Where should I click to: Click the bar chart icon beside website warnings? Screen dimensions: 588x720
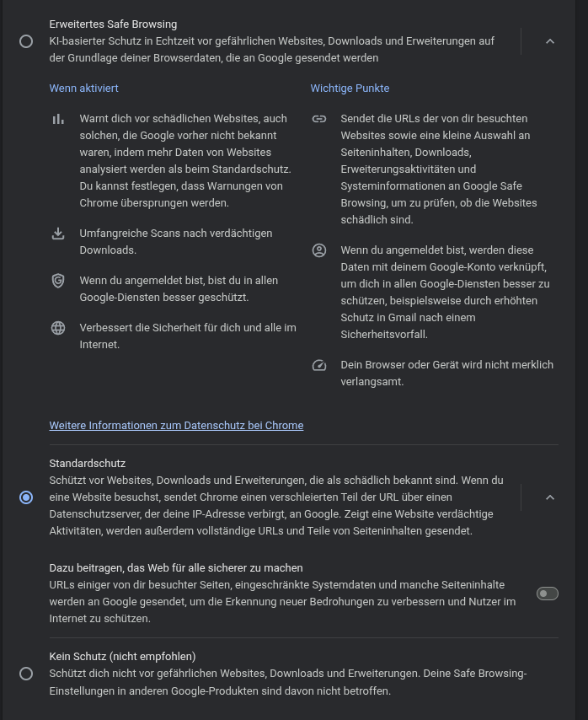[58, 119]
